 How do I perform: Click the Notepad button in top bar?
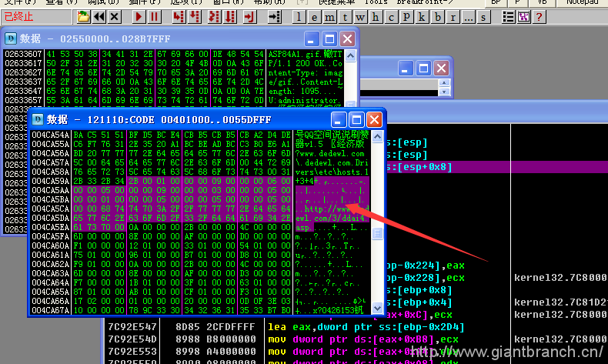coord(582,2)
